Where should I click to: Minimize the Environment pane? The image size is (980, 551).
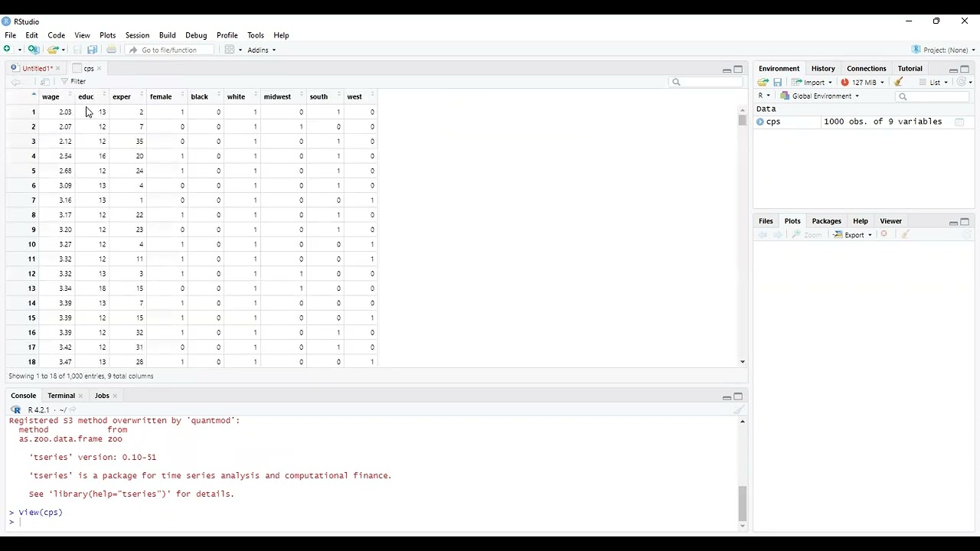[x=953, y=70]
